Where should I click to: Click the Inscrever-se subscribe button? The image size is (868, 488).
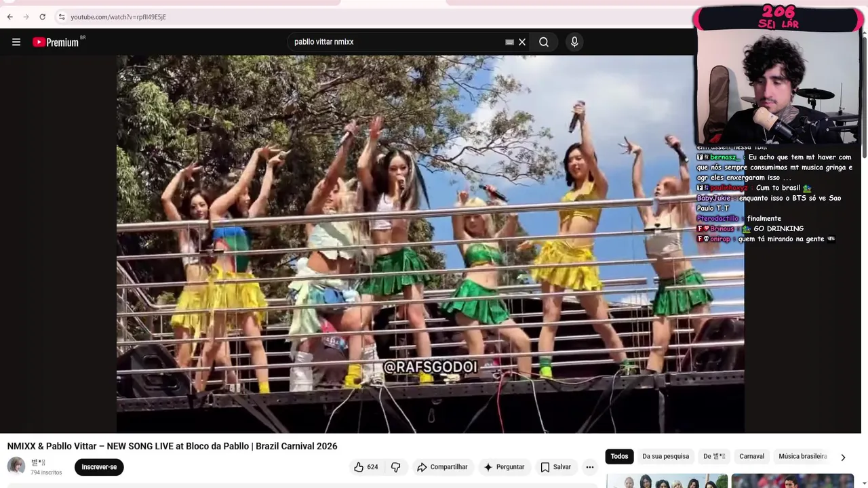99,467
